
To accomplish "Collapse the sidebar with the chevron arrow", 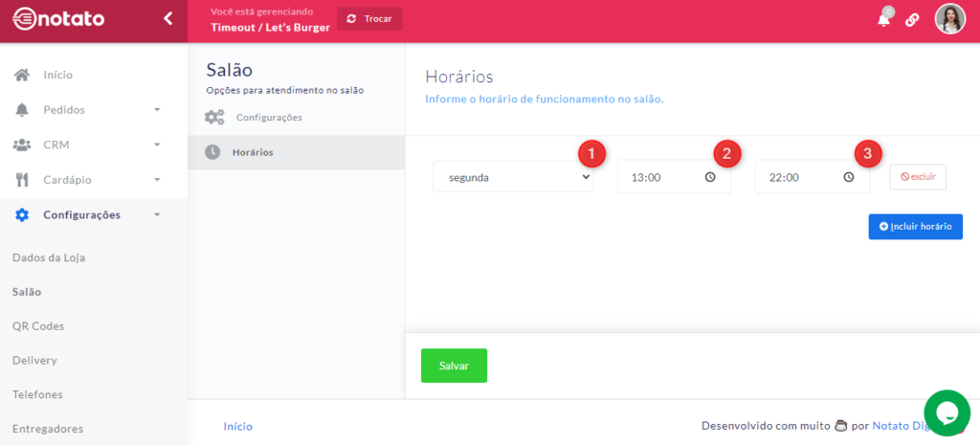I will (167, 18).
